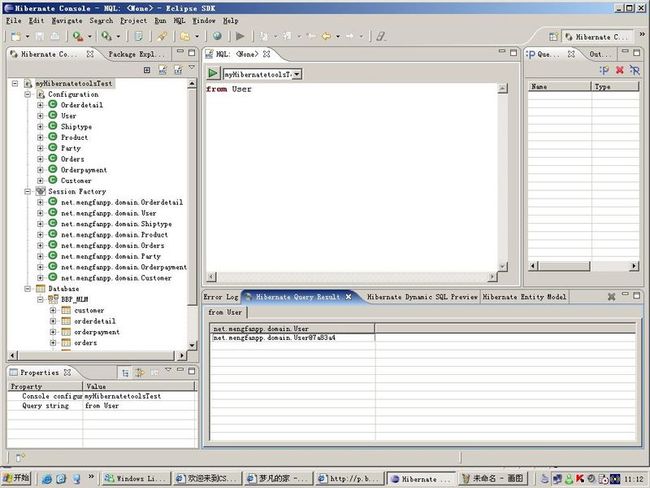Switch to the Outline tab
650x488 pixels.
click(600, 54)
